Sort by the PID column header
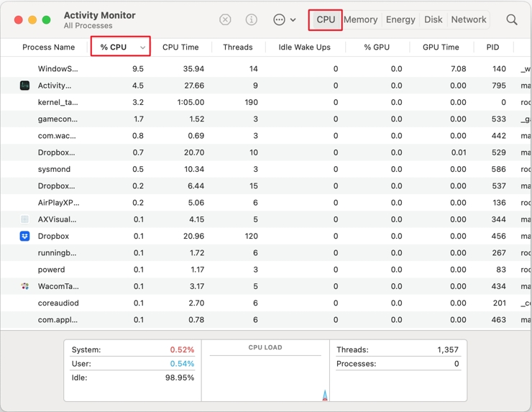This screenshot has height=412, width=532. coord(492,47)
